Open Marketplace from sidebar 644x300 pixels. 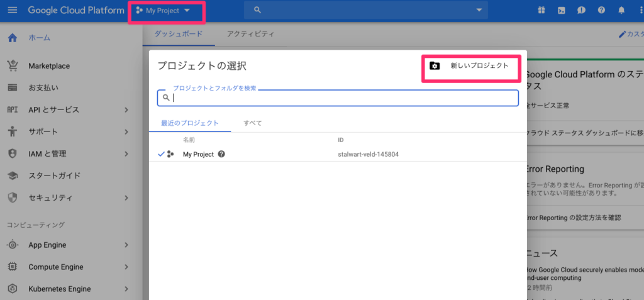click(49, 66)
